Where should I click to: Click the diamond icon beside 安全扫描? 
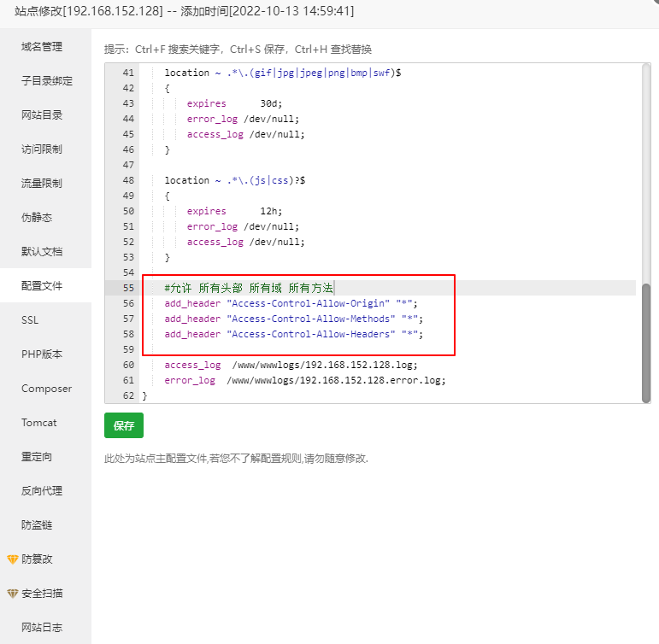point(12,594)
